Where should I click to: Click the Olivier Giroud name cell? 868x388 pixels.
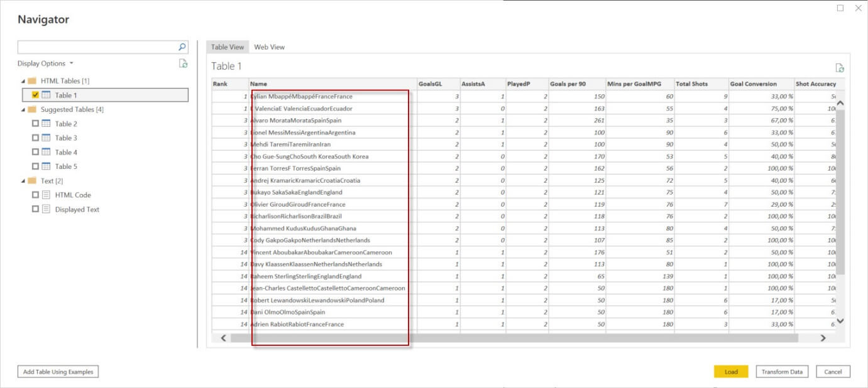(x=333, y=205)
